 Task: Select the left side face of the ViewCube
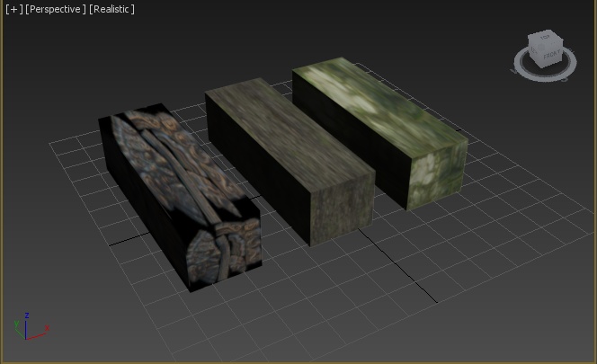click(534, 50)
